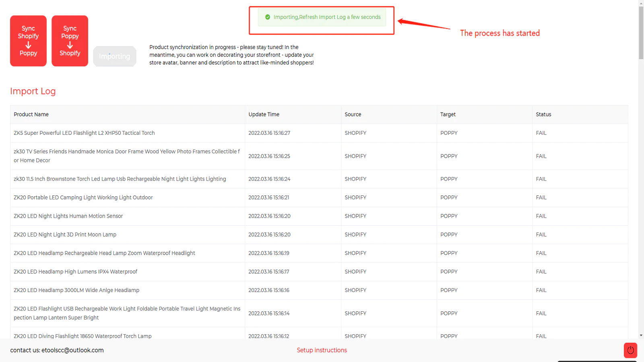
Task: Click the timestamp 2022.03.16 15:16:17
Action: 269,271
